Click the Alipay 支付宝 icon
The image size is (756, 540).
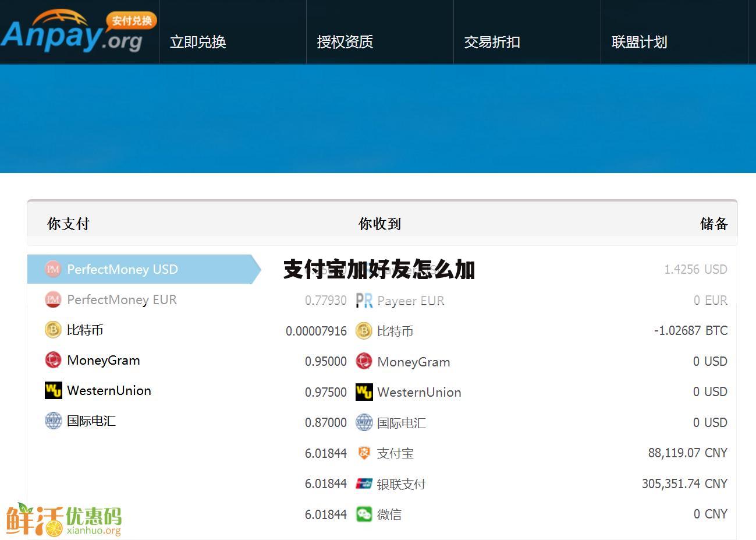[364, 453]
